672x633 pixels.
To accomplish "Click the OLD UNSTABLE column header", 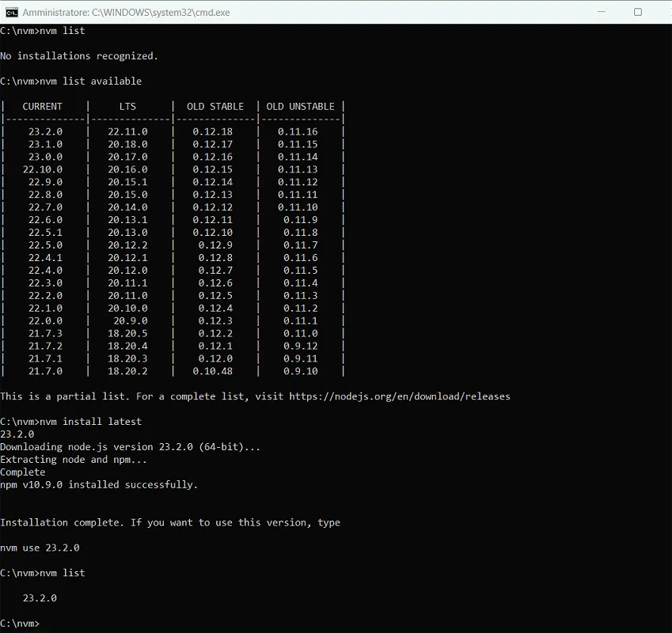I will coord(300,106).
